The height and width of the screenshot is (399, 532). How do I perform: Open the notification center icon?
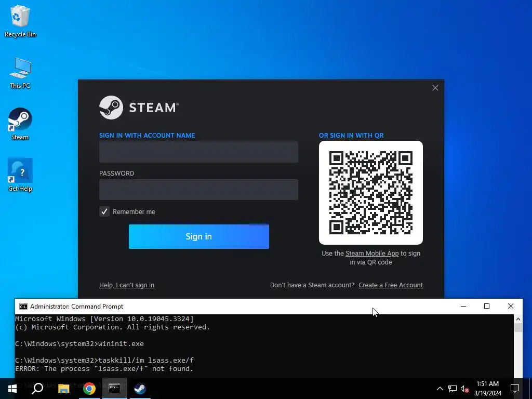[515, 389]
